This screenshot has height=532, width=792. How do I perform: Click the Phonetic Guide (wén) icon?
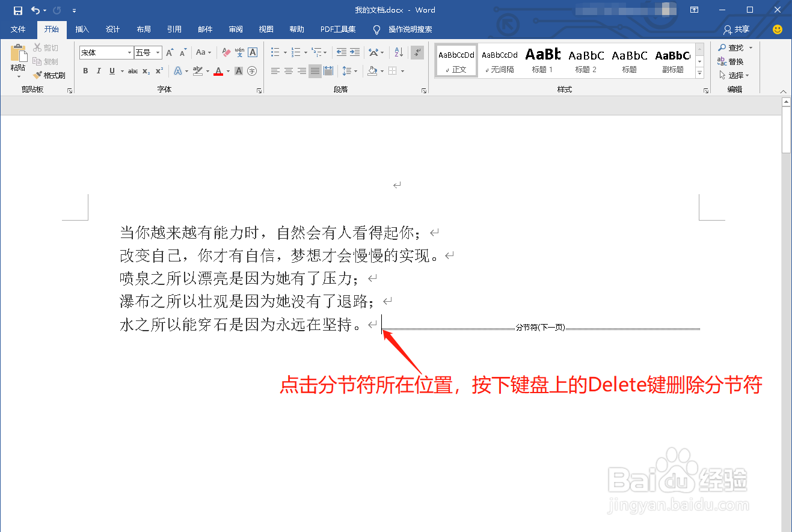pyautogui.click(x=239, y=53)
